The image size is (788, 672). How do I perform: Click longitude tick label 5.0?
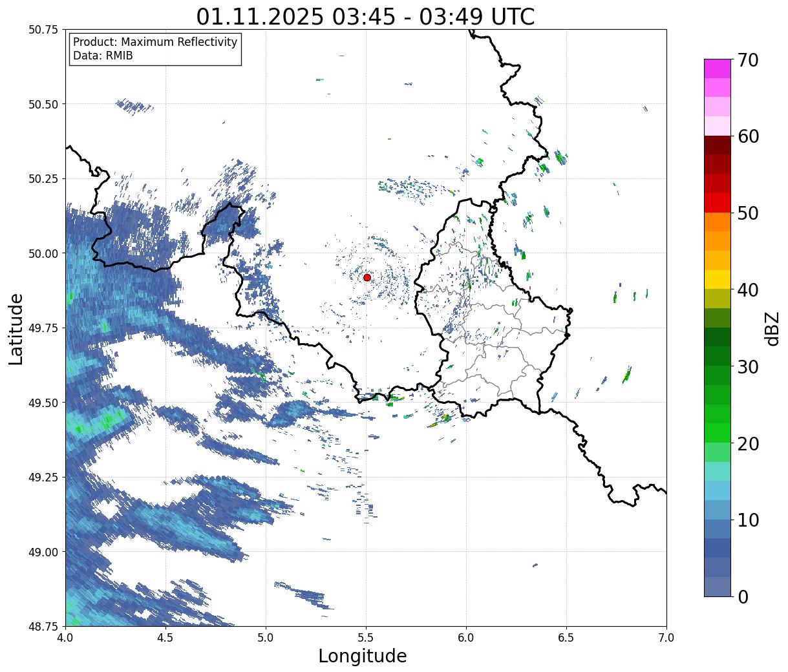[x=266, y=638]
